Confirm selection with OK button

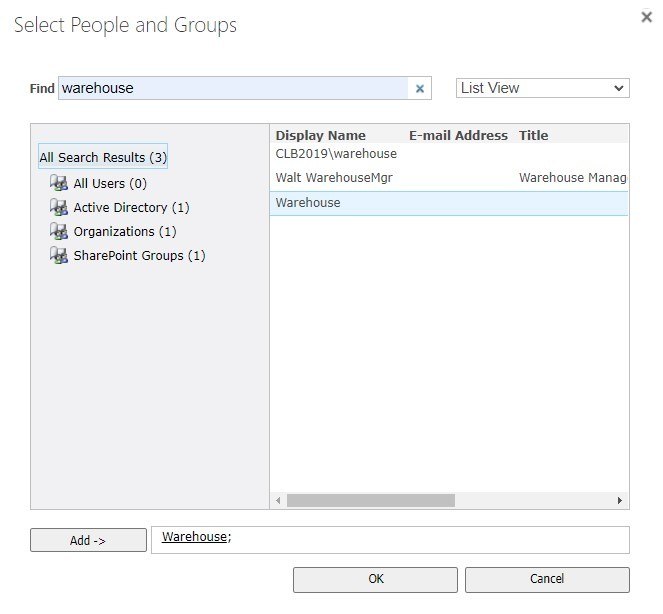pyautogui.click(x=375, y=579)
